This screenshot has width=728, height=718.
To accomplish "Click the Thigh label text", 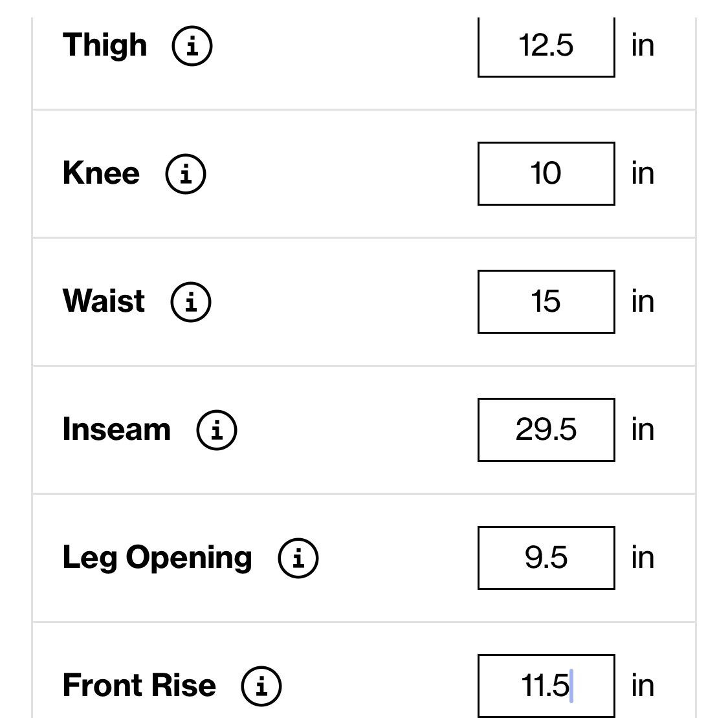I will coord(105,45).
